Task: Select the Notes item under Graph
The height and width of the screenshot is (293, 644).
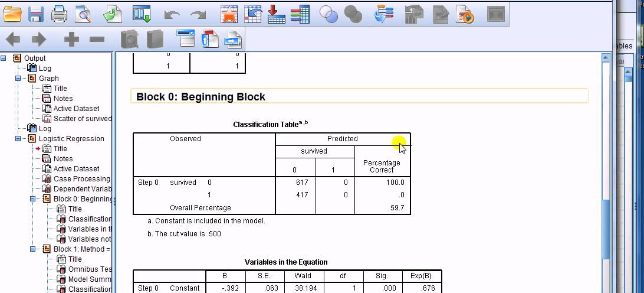Action: point(63,98)
